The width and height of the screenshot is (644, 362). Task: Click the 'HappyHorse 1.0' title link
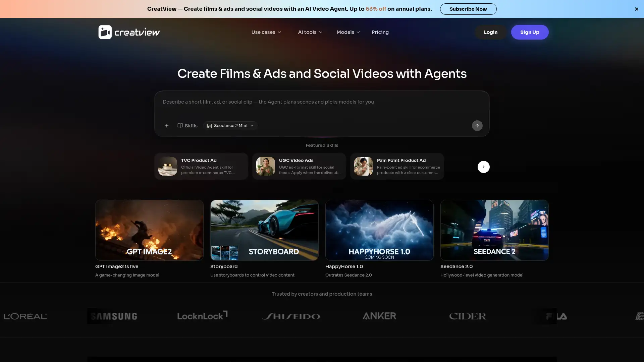coord(344,266)
